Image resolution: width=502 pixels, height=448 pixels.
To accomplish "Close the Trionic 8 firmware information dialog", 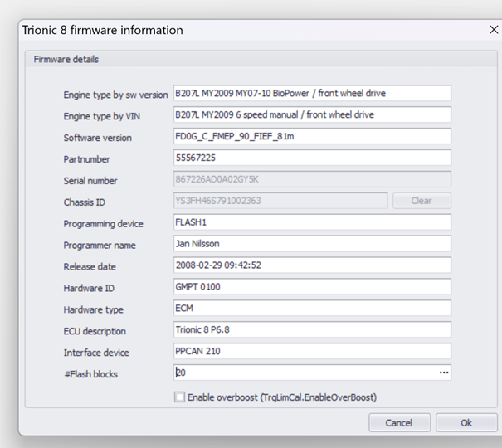I will 494,30.
